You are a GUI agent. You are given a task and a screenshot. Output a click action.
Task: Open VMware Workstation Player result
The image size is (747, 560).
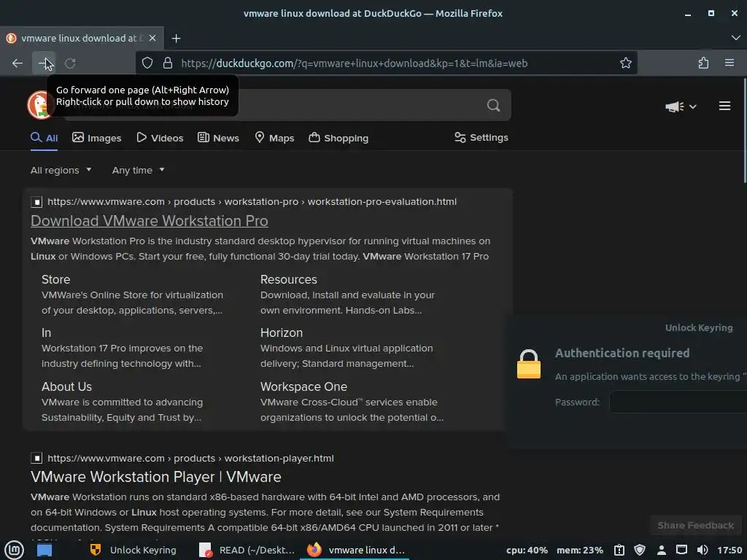(156, 477)
